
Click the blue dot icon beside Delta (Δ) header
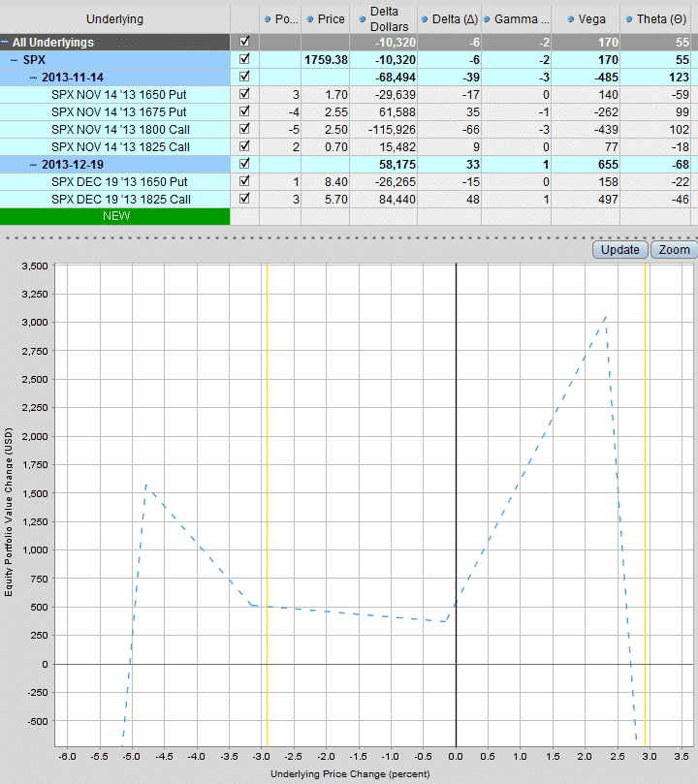[425, 19]
